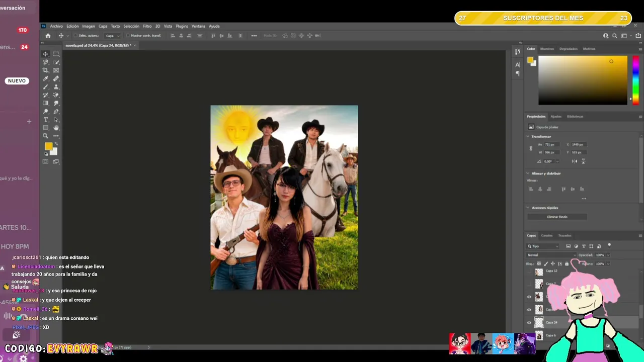Click more options dots in options bar

254,36
